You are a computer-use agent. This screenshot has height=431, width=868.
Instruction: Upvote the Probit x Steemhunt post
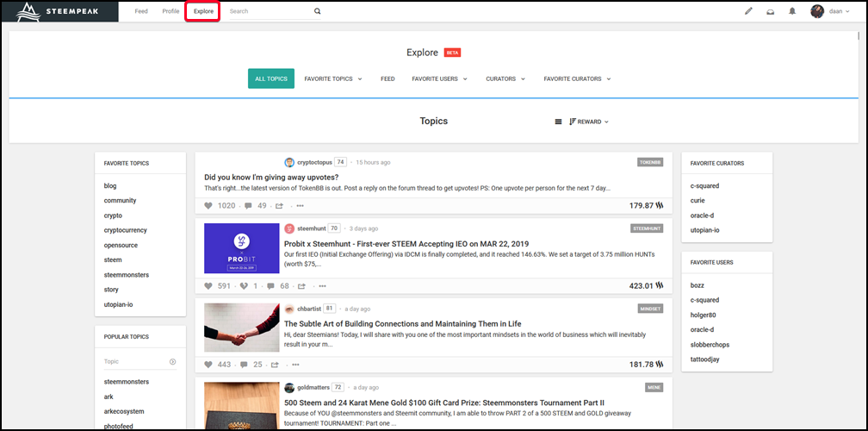click(x=208, y=286)
